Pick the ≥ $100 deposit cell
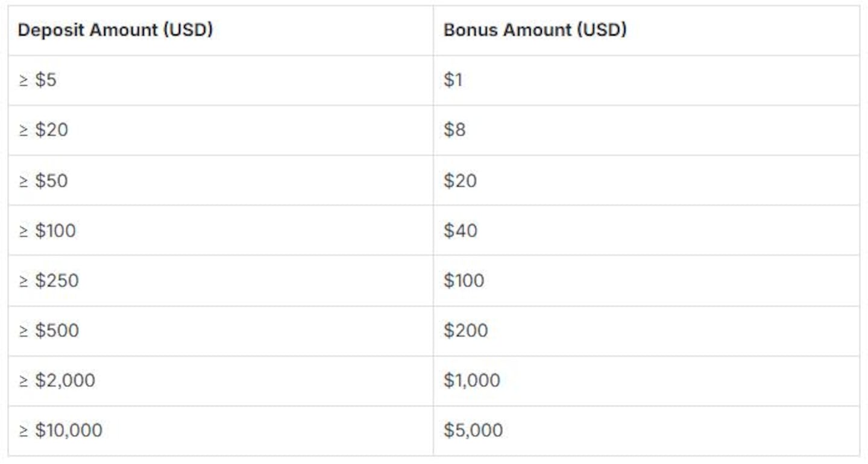This screenshot has width=868, height=464. click(x=47, y=230)
